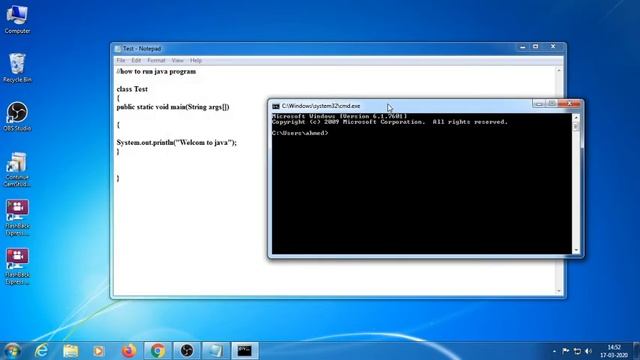
Task: Click the Microsoft Windows version line in cmd
Action: tap(340, 116)
